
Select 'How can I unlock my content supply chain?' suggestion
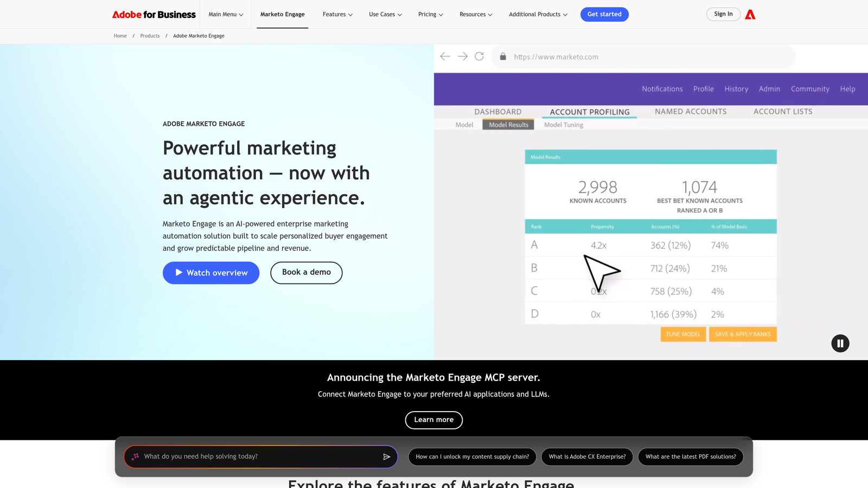pyautogui.click(x=473, y=457)
